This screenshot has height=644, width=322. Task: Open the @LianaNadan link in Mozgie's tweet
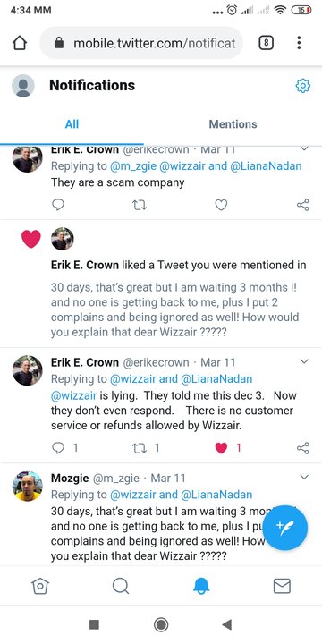click(216, 495)
